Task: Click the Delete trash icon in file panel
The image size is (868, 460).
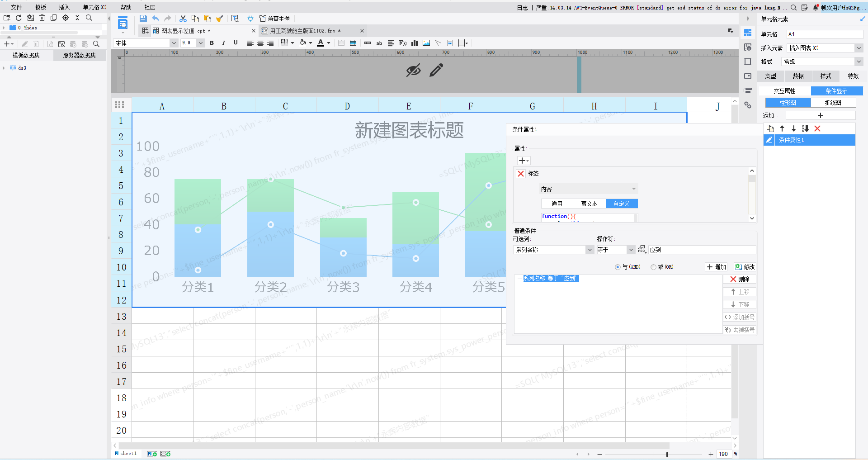Action: coord(42,18)
